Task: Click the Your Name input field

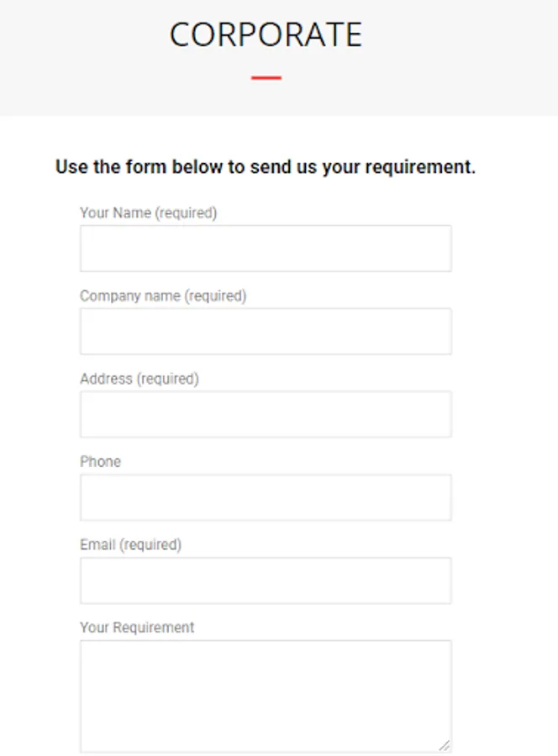Action: click(x=266, y=249)
